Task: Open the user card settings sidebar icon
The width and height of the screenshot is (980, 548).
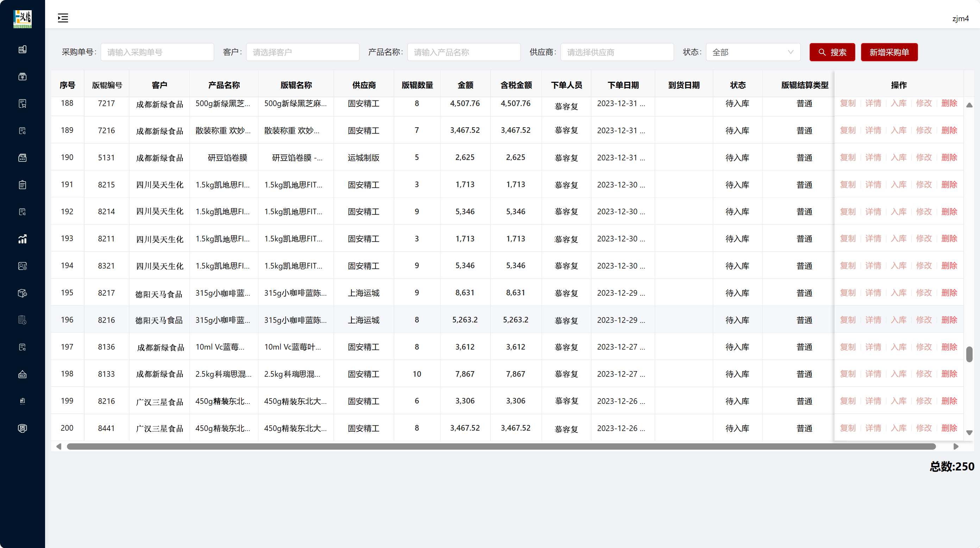Action: (23, 266)
